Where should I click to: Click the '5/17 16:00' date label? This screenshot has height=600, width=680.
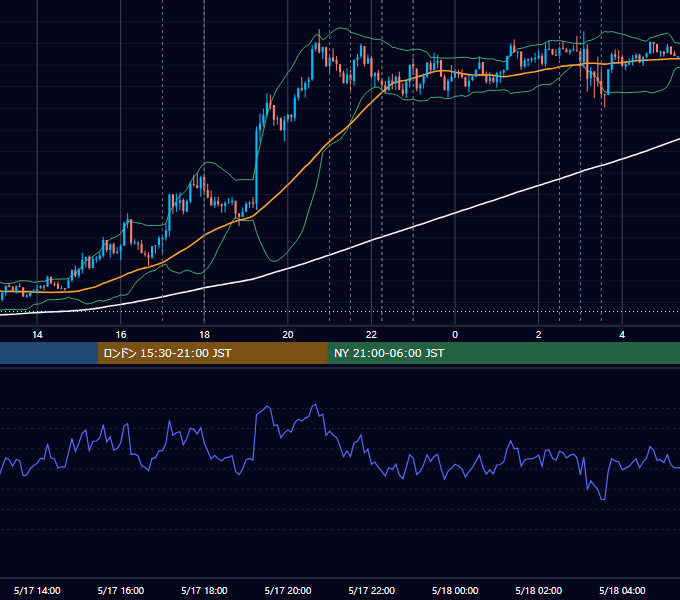[121, 590]
